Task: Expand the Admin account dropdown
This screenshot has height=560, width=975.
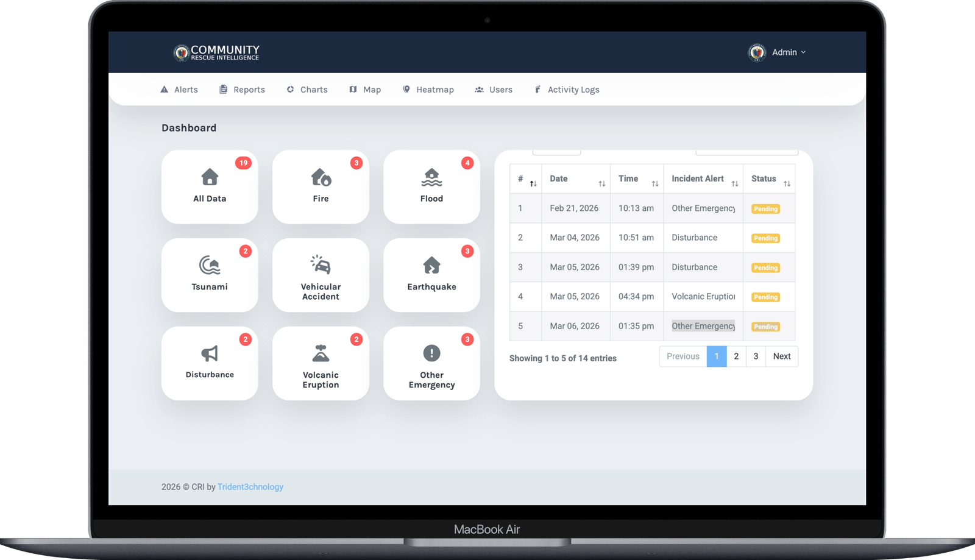Action: 789,52
